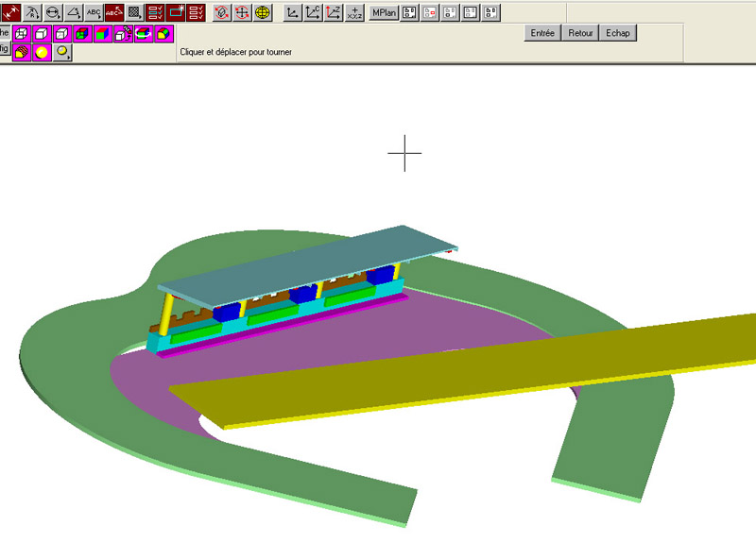The width and height of the screenshot is (756, 543).
Task: Select the wireframe cube view icon
Action: pyautogui.click(x=23, y=34)
